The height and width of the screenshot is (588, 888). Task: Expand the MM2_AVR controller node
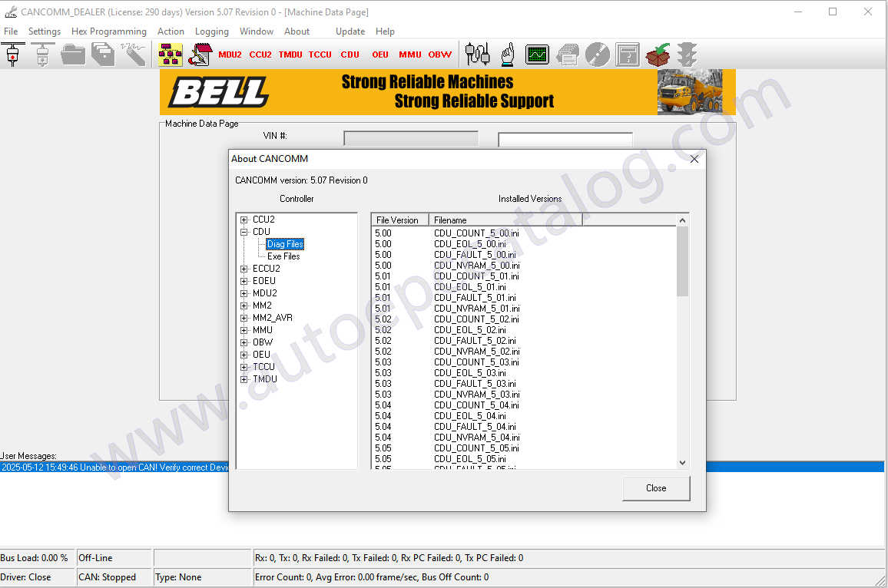[244, 318]
